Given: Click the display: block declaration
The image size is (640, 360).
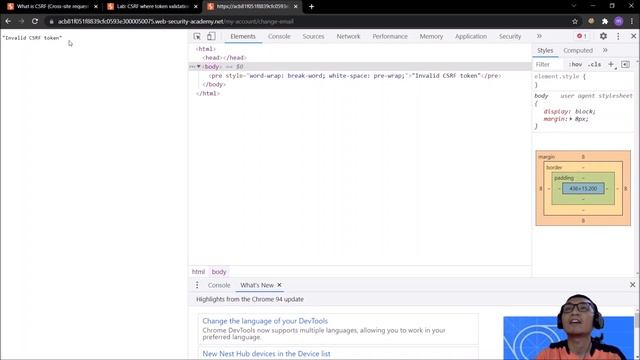Looking at the screenshot, I should [x=569, y=111].
